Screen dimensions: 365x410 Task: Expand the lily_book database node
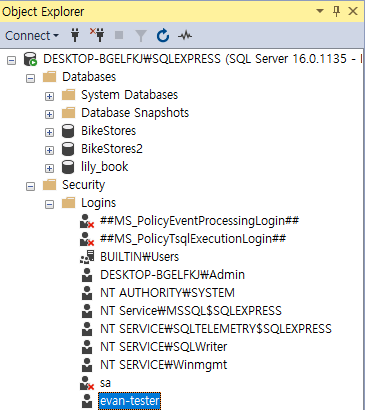coord(49,169)
